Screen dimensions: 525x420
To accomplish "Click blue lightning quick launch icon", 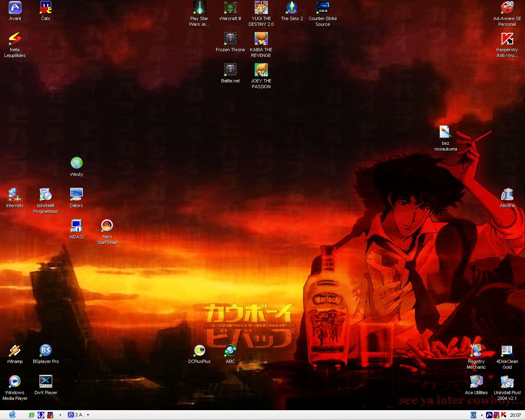I will [41, 415].
